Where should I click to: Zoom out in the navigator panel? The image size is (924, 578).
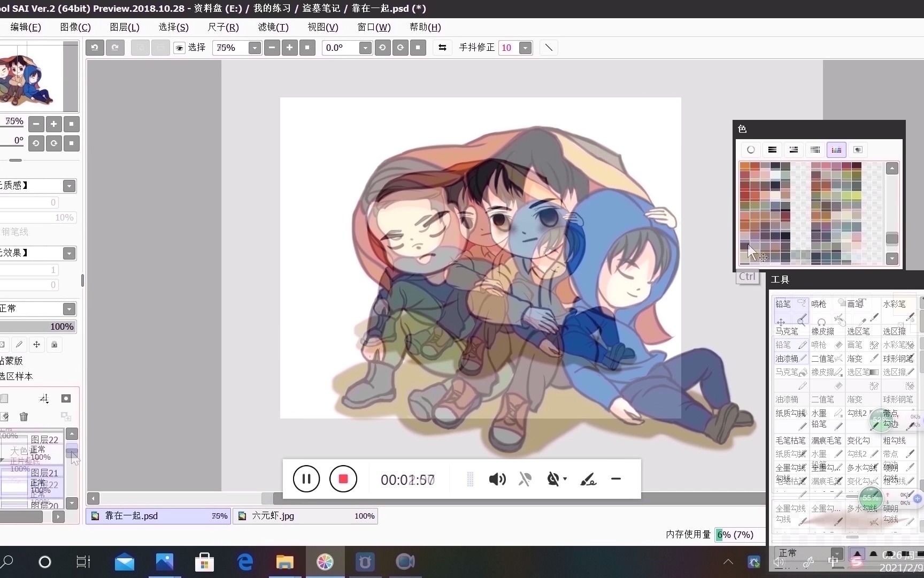coord(36,124)
